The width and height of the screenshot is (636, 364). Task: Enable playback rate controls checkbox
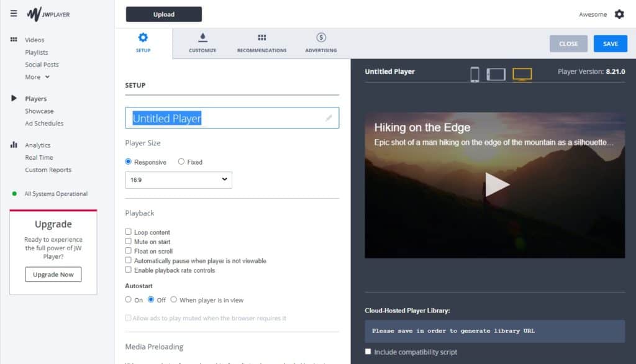128,270
